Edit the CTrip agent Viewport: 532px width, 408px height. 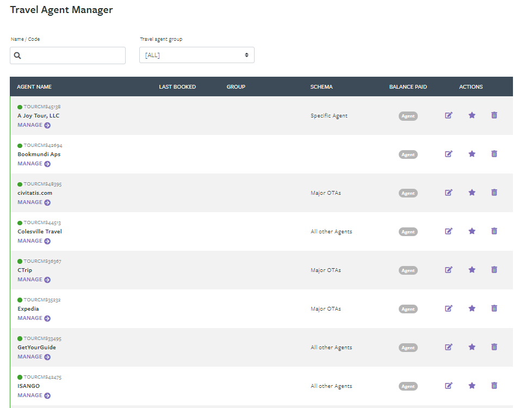click(x=449, y=270)
